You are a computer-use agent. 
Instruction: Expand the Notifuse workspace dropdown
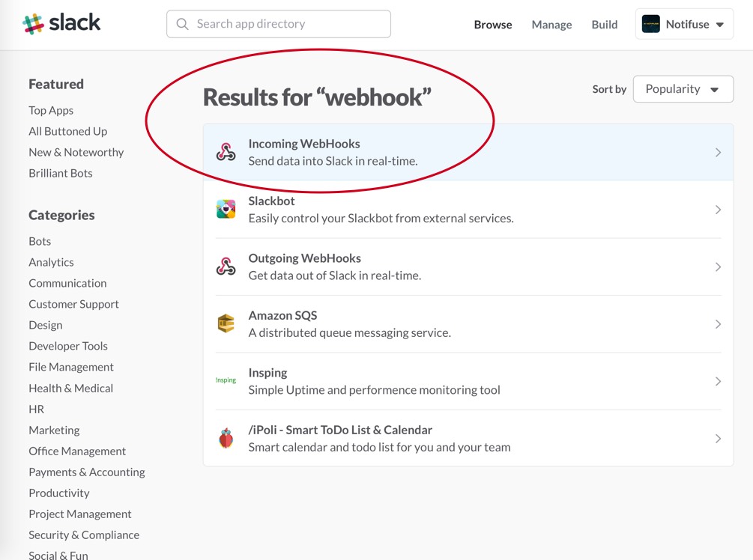(684, 24)
